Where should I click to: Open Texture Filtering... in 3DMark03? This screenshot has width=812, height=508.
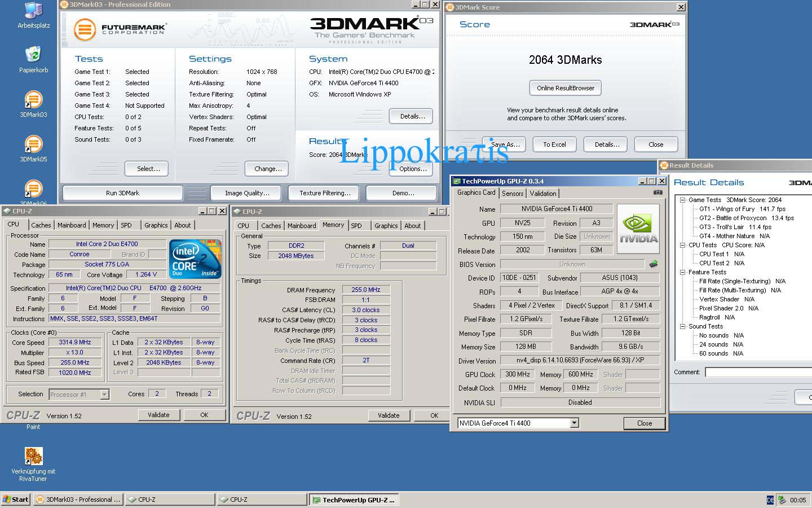[x=325, y=193]
